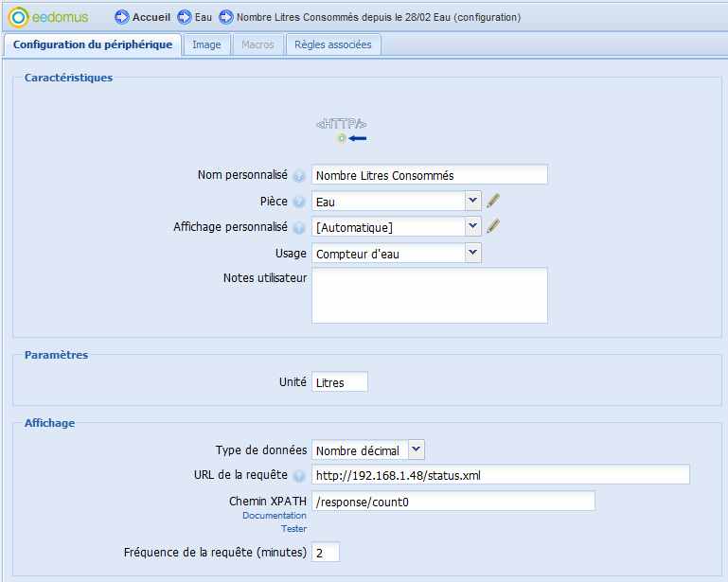Click the pencil edit icon next to Pièce
The width and height of the screenshot is (728, 582).
click(x=492, y=201)
